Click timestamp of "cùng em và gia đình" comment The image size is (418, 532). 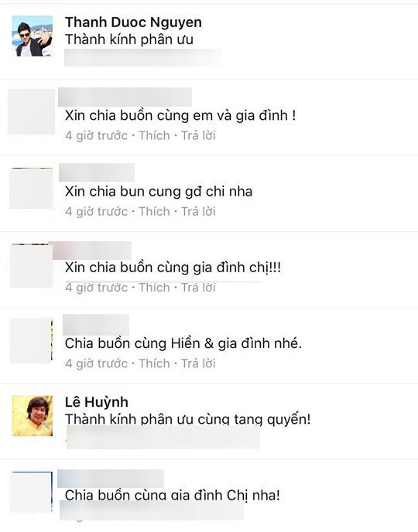click(x=97, y=135)
